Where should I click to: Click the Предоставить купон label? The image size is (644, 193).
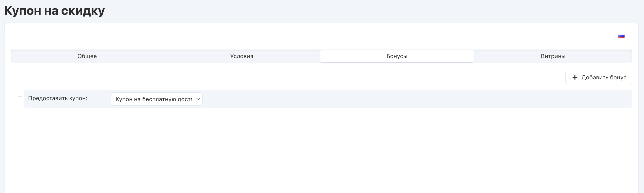click(58, 98)
